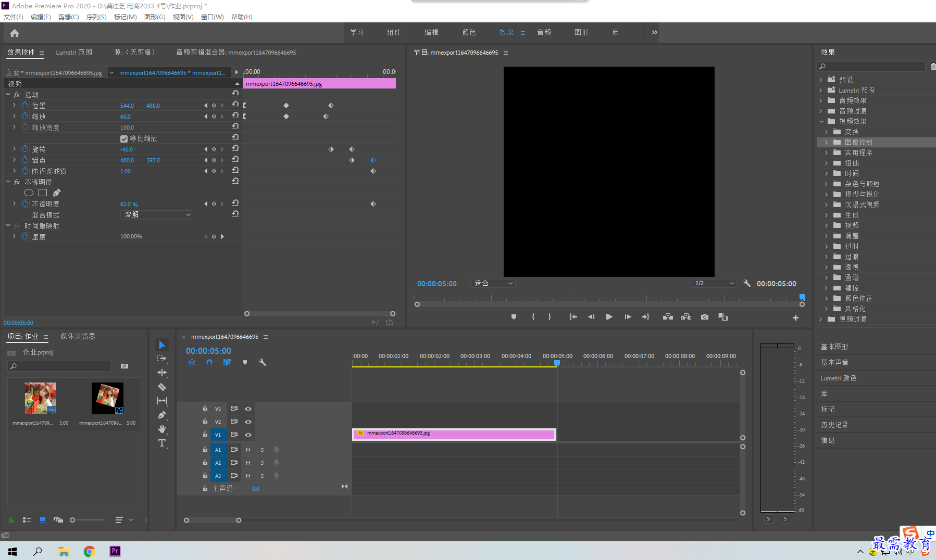
Task: Mute audio track A1
Action: click(x=248, y=450)
